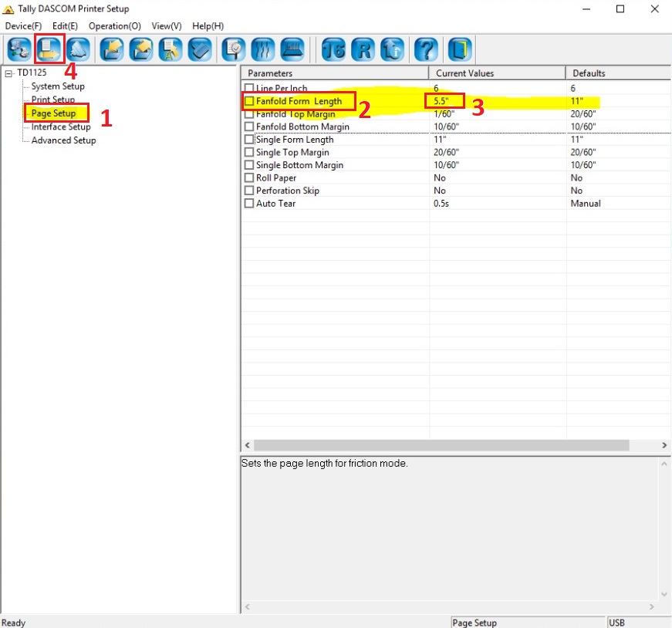Click the Auto Tear current value 0.5s
672x628 pixels.
point(441,204)
